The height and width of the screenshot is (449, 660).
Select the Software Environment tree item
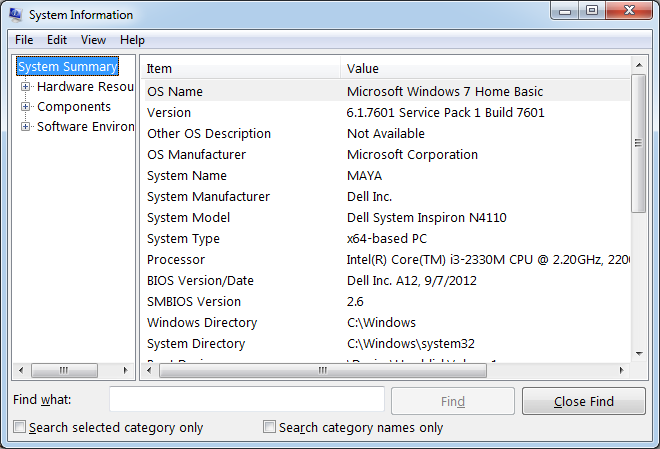pyautogui.click(x=85, y=127)
